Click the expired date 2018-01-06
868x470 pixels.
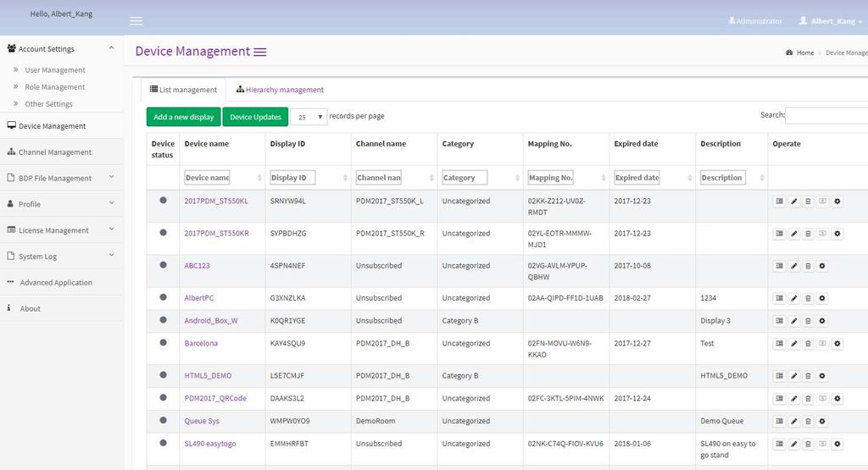tap(632, 444)
